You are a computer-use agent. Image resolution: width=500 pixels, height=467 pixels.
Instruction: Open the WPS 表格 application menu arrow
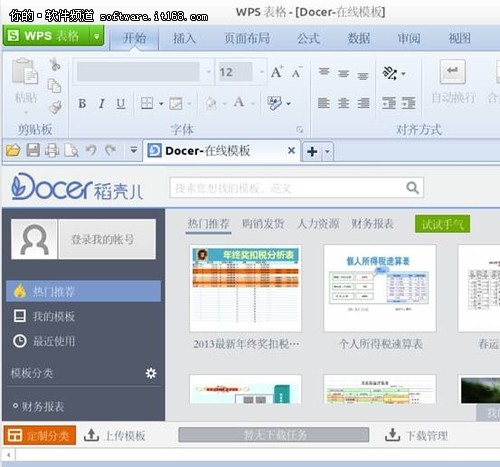coord(96,36)
